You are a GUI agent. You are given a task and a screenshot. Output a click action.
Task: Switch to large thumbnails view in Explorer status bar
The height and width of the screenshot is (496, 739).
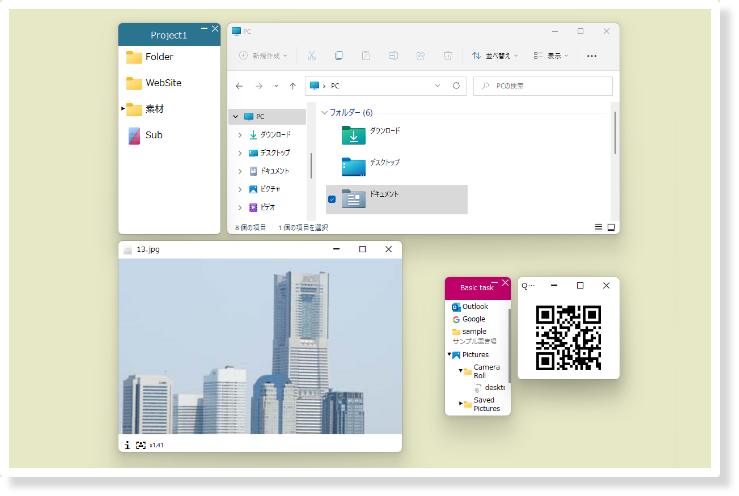(611, 228)
